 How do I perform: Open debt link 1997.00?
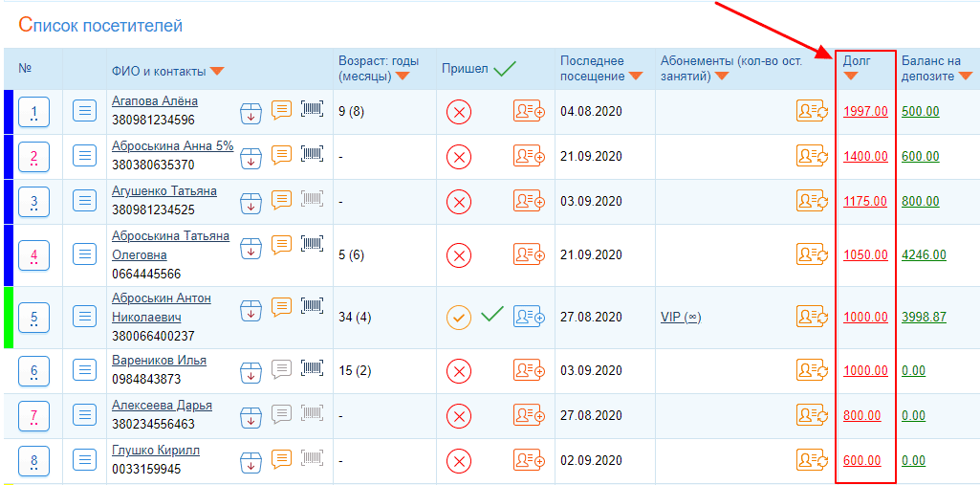[x=865, y=111]
